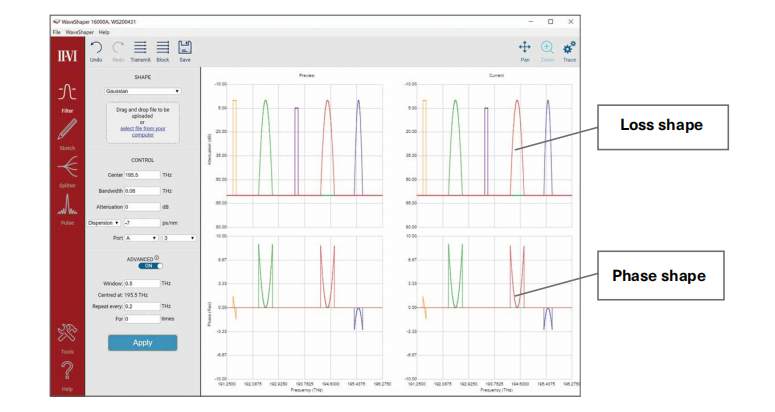Image resolution: width=775 pixels, height=412 pixels.
Task: Open the Port A dropdown
Action: (x=141, y=238)
